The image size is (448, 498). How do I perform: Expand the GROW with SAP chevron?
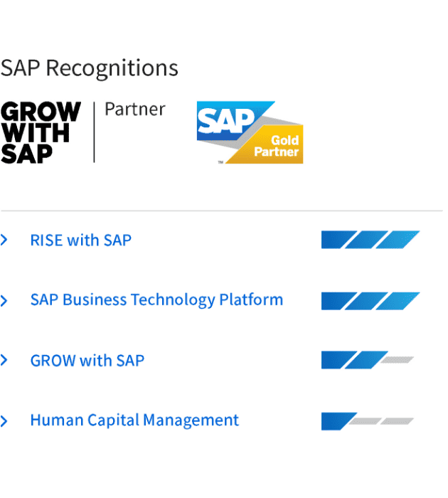(4, 361)
